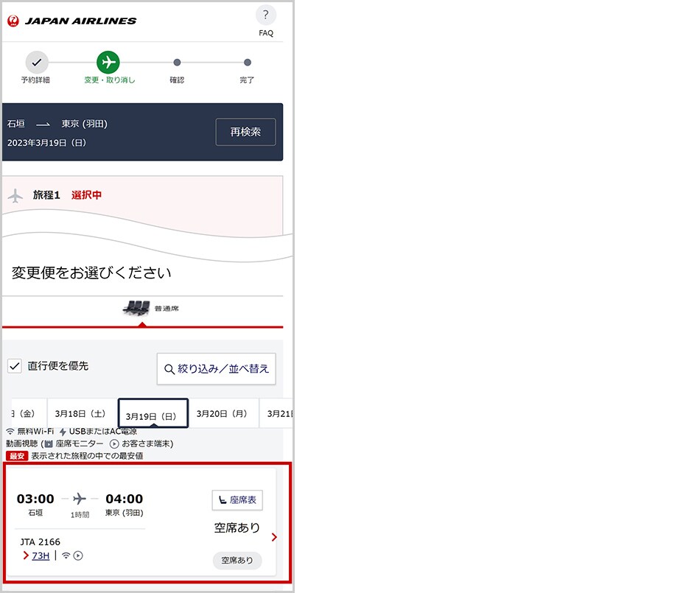Viewport: 700px width, 593px height.
Task: Click the green 変更・取り消し airplane step icon
Action: coord(108,63)
